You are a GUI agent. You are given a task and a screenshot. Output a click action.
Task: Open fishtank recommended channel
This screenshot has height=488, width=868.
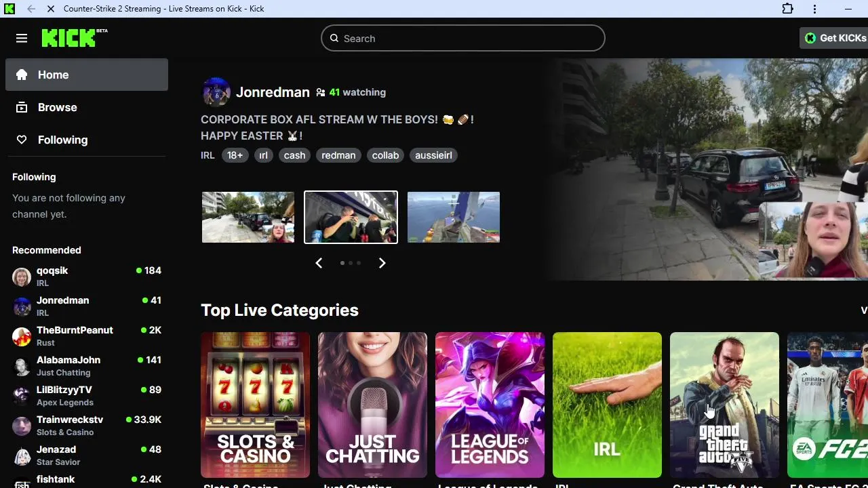87,480
